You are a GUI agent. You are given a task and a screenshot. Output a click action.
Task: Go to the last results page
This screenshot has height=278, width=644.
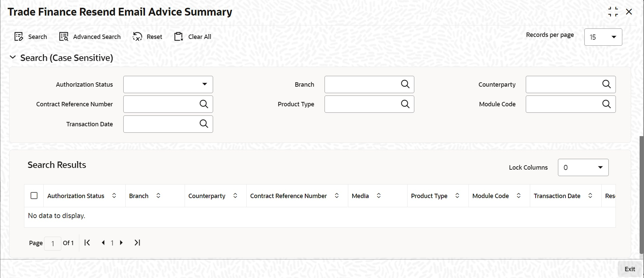coord(137,243)
